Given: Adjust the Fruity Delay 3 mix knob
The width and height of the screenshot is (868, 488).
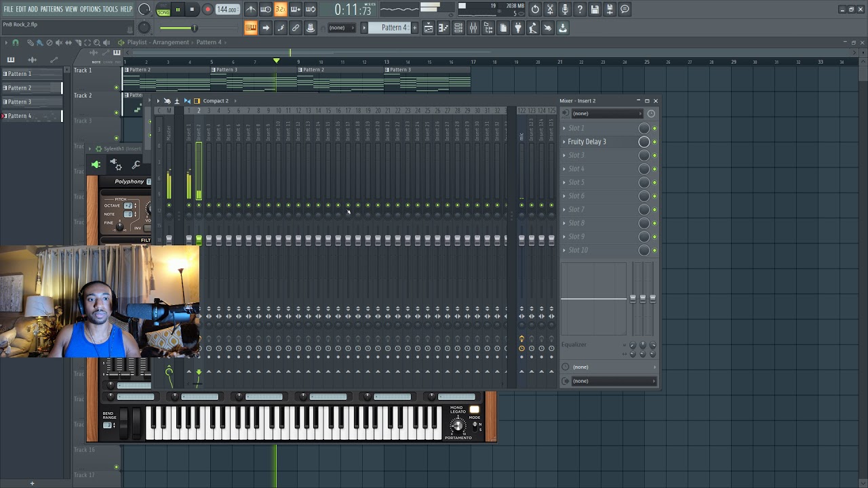Looking at the screenshot, I should [x=644, y=142].
